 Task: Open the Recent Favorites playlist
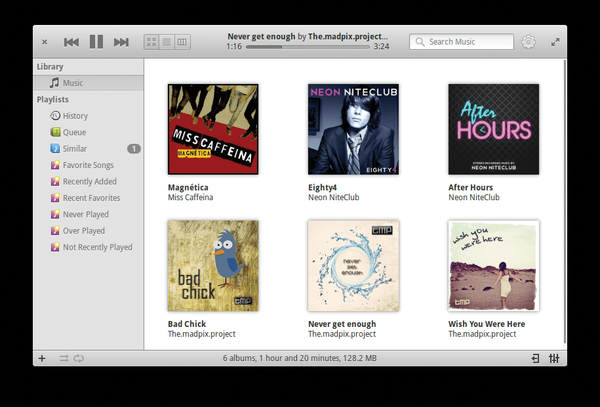click(x=88, y=198)
